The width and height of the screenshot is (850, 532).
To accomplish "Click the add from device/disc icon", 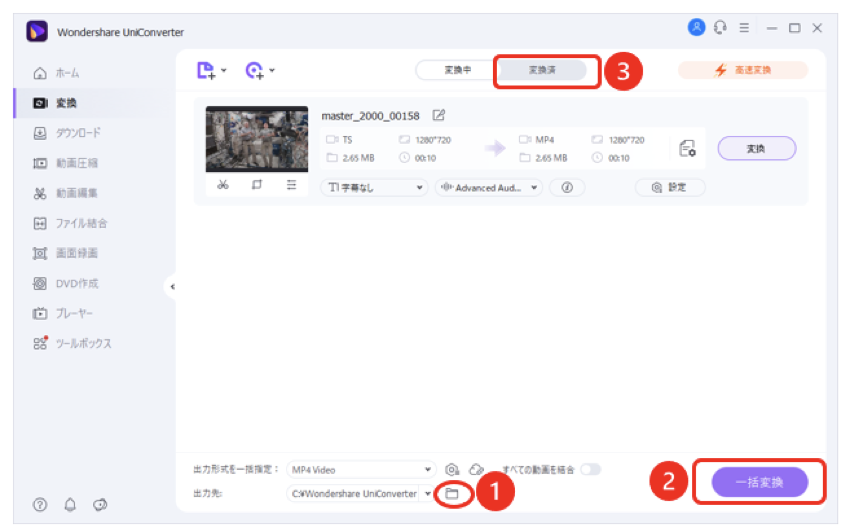I will coord(254,70).
